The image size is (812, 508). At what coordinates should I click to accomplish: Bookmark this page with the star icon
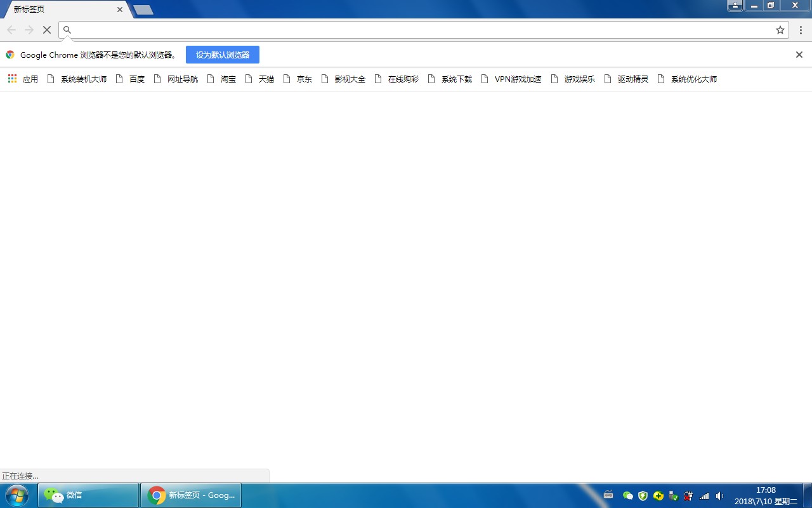point(780,30)
